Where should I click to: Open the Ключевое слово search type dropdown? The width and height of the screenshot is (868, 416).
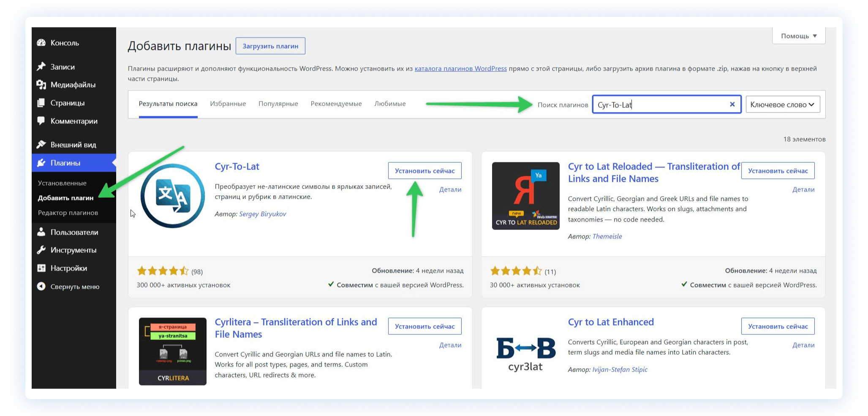pos(783,104)
